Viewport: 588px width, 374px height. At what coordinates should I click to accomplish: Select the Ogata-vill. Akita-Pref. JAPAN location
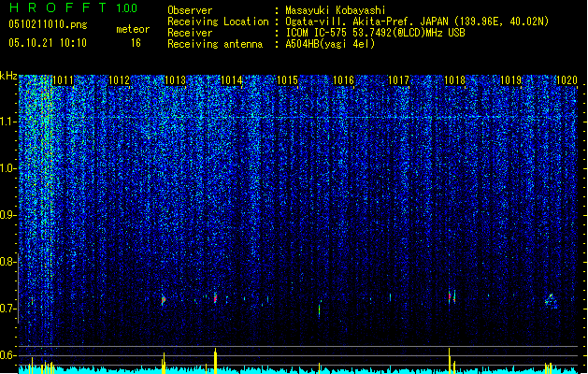click(417, 22)
